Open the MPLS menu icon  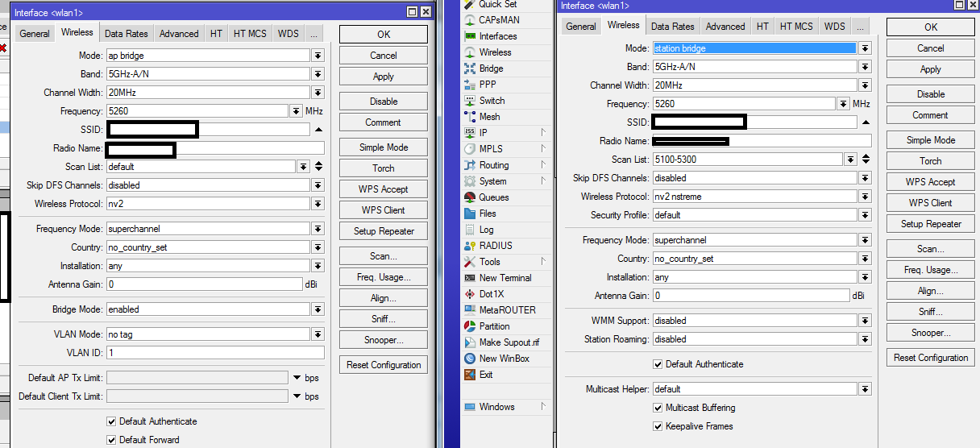[x=471, y=149]
